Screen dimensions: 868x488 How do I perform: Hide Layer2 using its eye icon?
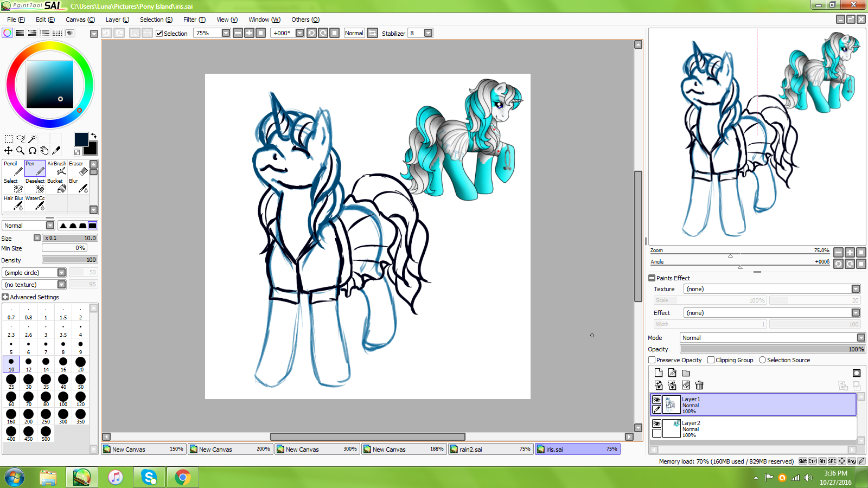tap(657, 423)
